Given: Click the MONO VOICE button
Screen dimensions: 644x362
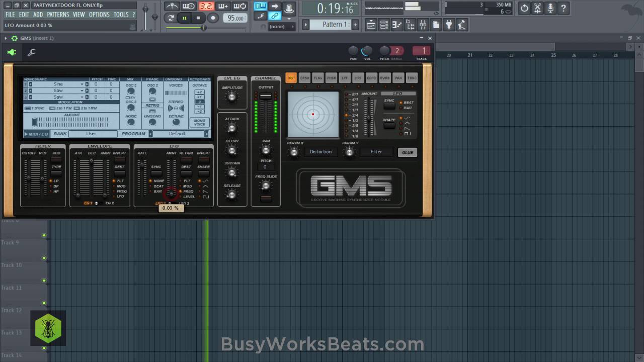Looking at the screenshot, I should 200,122.
